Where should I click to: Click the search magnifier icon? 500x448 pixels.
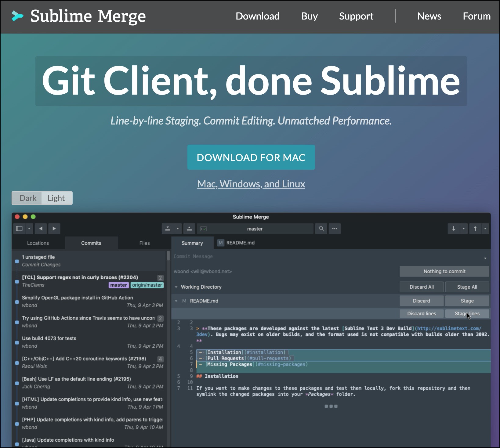click(321, 229)
